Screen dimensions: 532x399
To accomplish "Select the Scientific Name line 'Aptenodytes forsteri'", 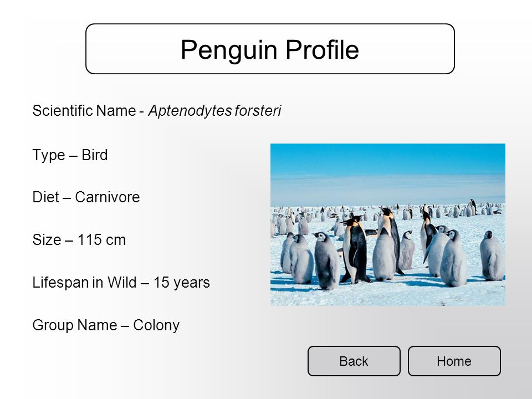I will [x=157, y=111].
